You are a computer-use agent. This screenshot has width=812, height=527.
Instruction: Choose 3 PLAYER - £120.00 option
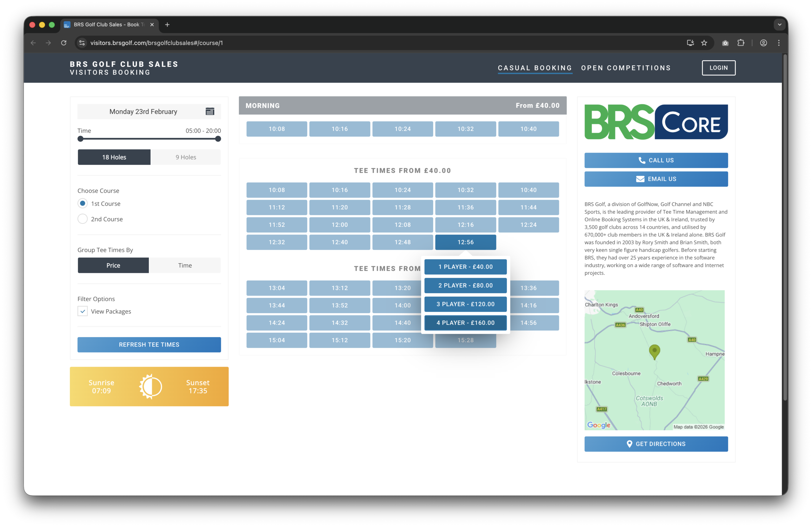(x=465, y=304)
